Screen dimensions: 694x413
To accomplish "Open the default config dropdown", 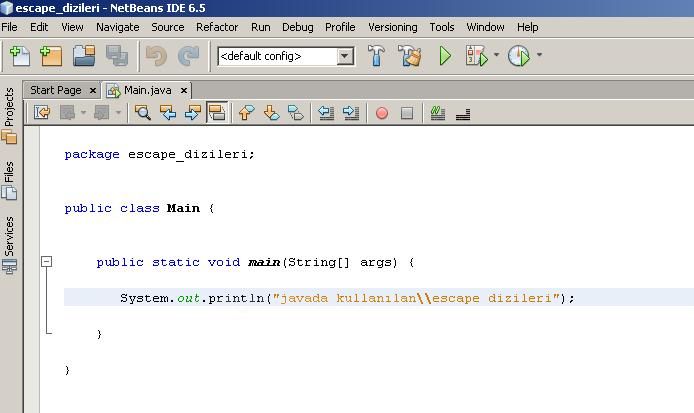I will pyautogui.click(x=345, y=56).
